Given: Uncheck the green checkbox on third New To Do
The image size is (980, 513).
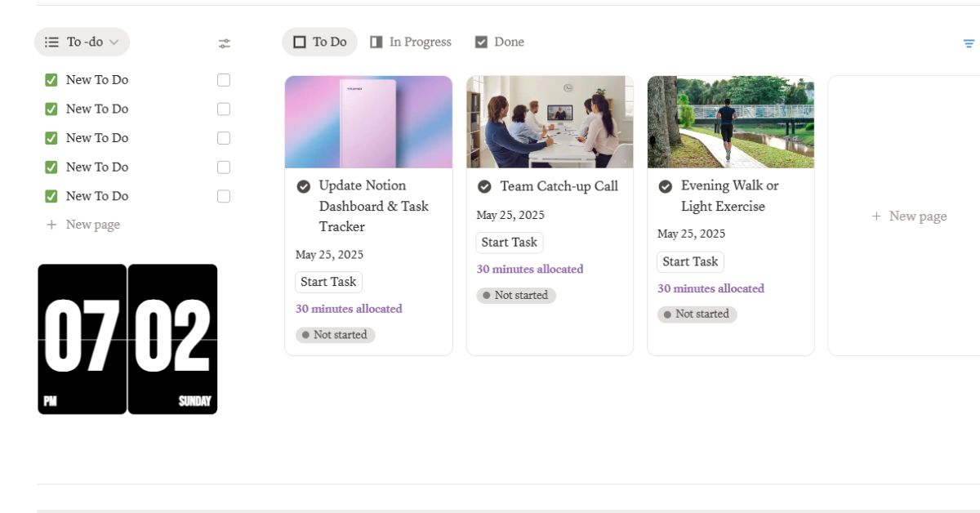Looking at the screenshot, I should point(51,137).
